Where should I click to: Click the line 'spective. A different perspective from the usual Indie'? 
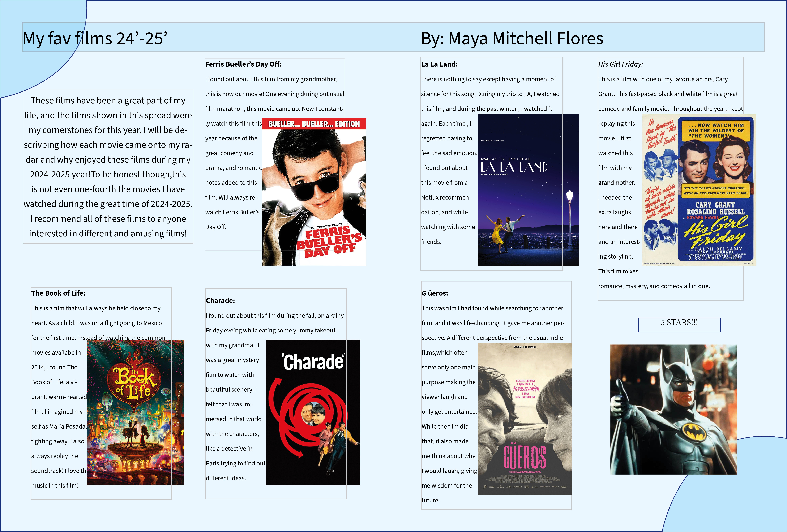click(x=492, y=338)
